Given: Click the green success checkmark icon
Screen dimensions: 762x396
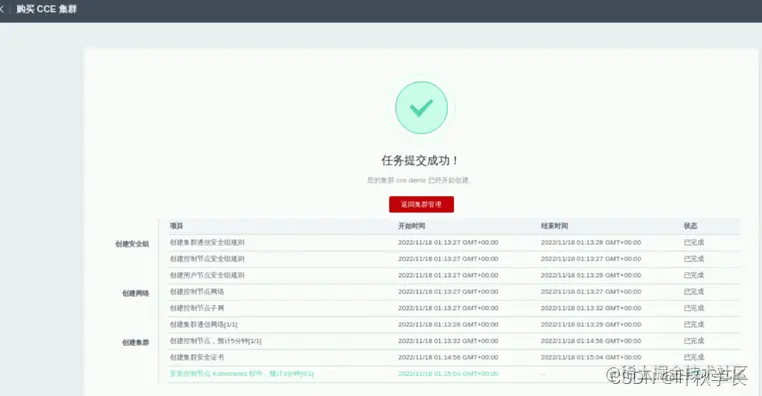Looking at the screenshot, I should (x=421, y=107).
